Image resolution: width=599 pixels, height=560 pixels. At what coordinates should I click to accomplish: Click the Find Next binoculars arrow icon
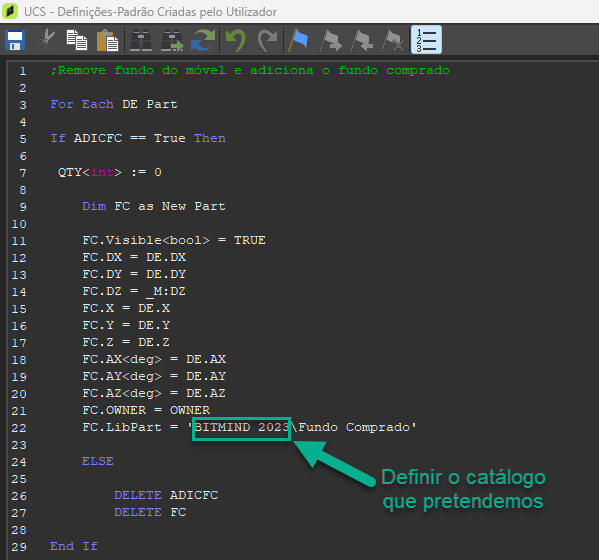[x=172, y=40]
